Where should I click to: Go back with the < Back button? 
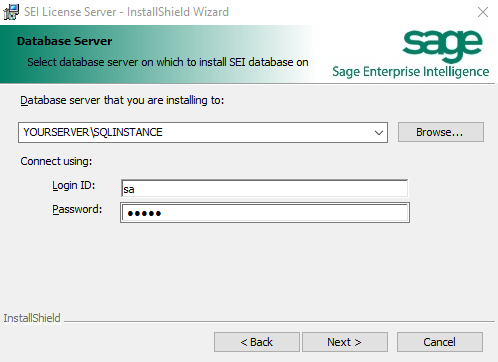(x=257, y=342)
